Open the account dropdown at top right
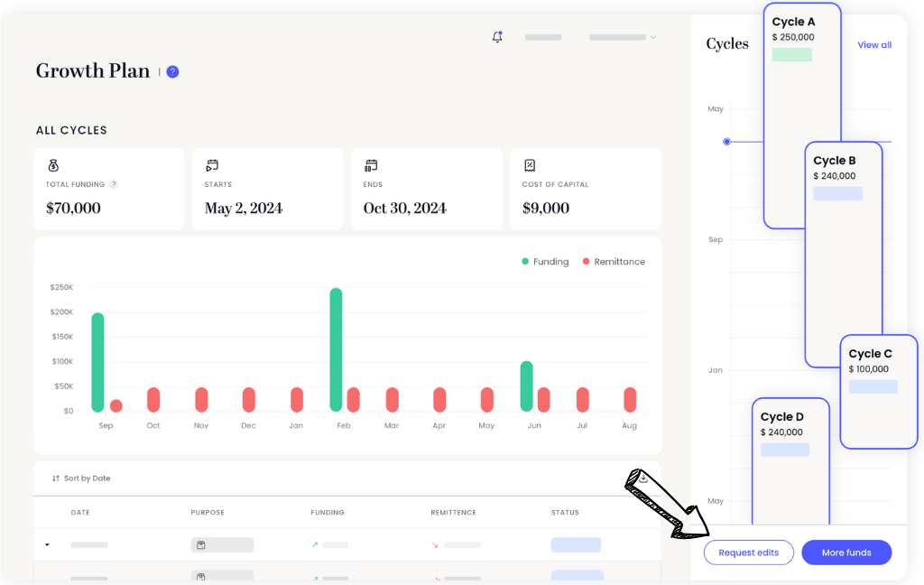Viewport: 924px width, 585px height. [622, 37]
